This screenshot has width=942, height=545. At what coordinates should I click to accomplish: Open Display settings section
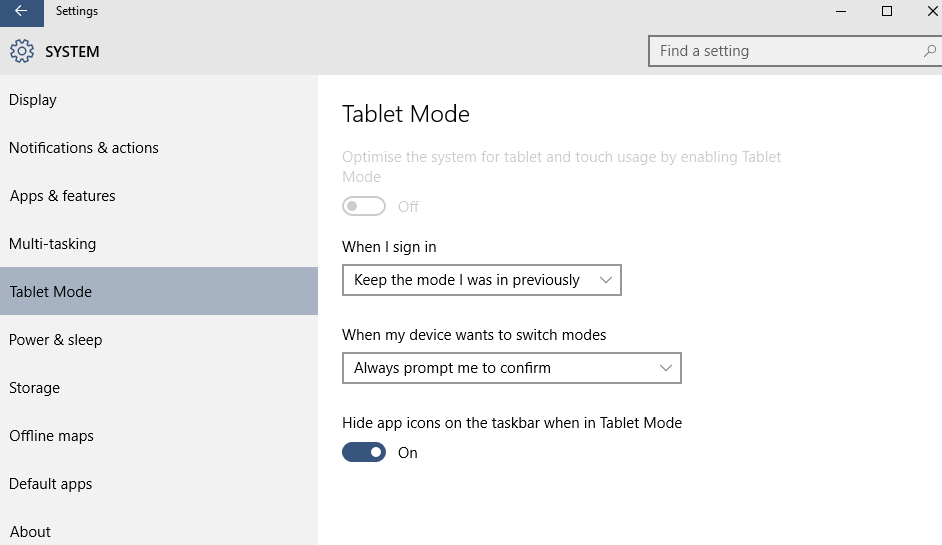click(33, 100)
